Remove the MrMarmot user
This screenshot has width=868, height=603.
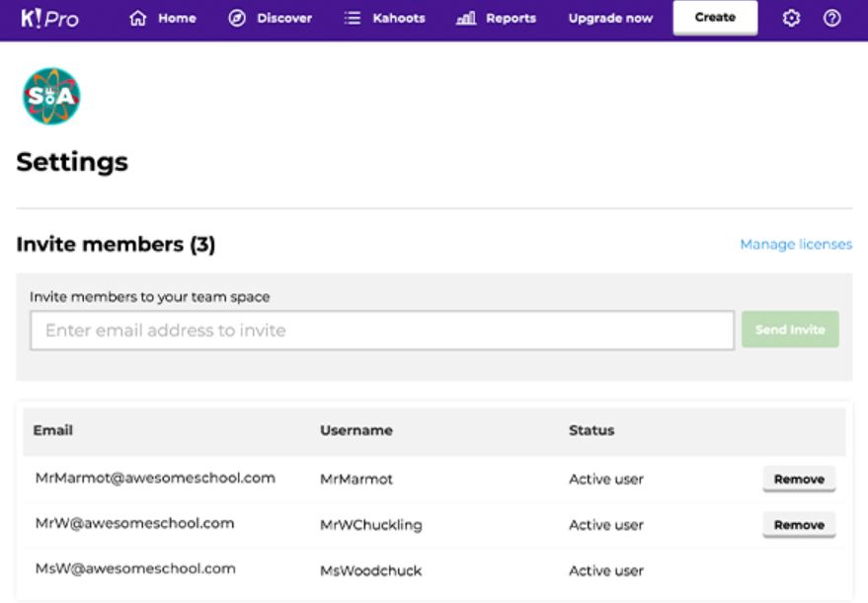pyautogui.click(x=798, y=479)
